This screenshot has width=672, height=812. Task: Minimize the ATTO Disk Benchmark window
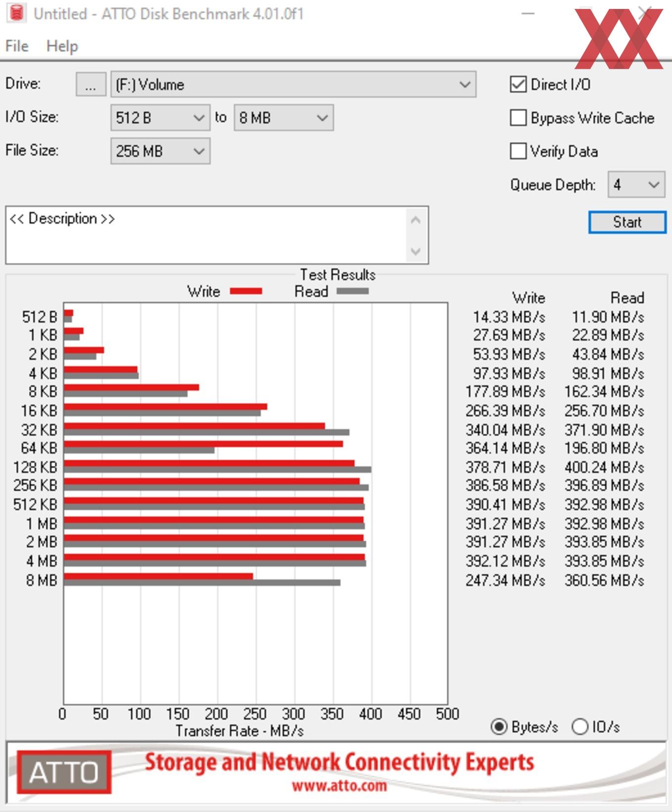click(x=528, y=13)
